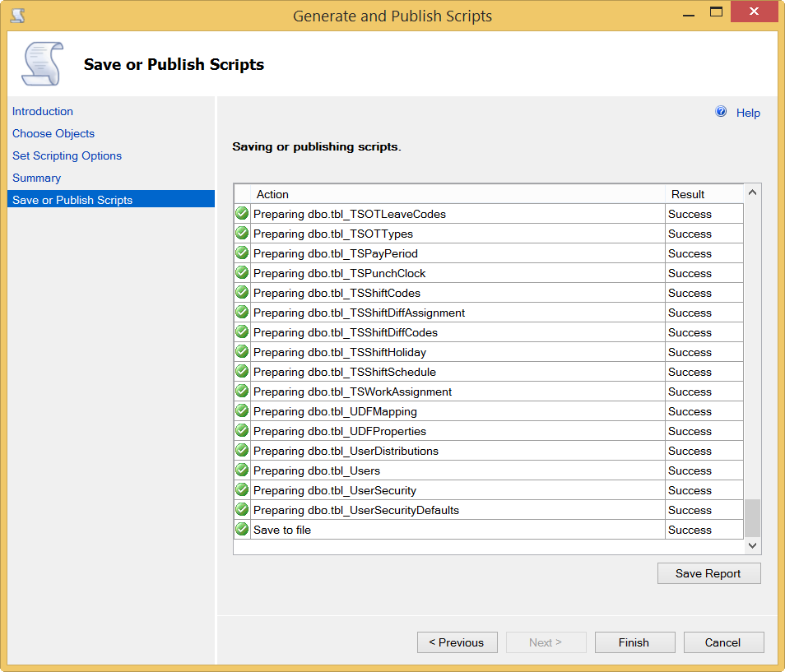Viewport: 785px width, 672px height.
Task: Click success checkmark for tbl_TSShiftCodes row
Action: (242, 293)
